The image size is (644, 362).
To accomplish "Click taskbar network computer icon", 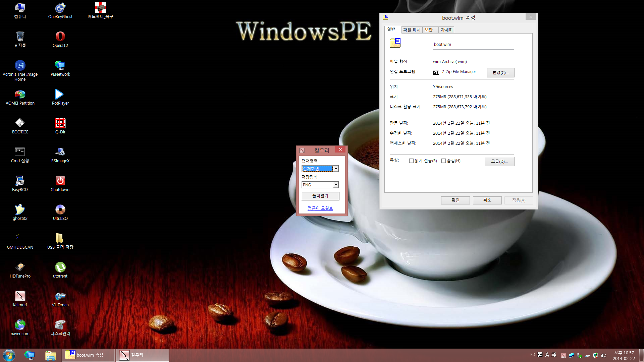I will click(30, 355).
